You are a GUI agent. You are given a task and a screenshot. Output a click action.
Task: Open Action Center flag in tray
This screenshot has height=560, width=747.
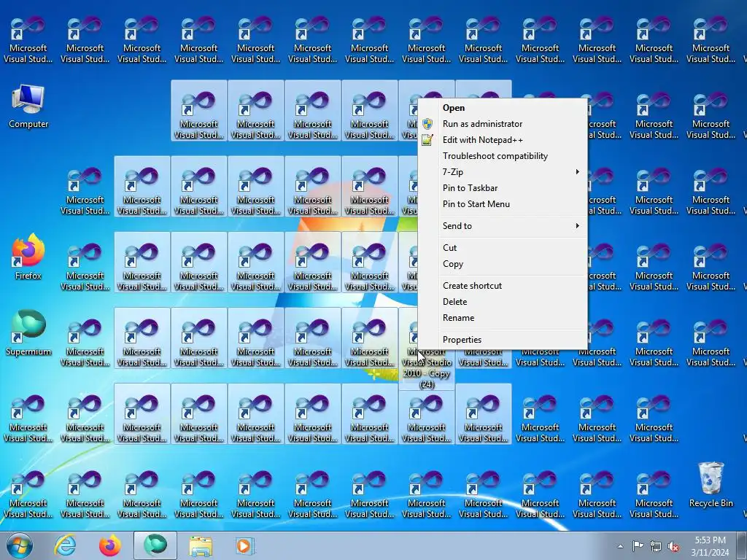[x=638, y=545]
